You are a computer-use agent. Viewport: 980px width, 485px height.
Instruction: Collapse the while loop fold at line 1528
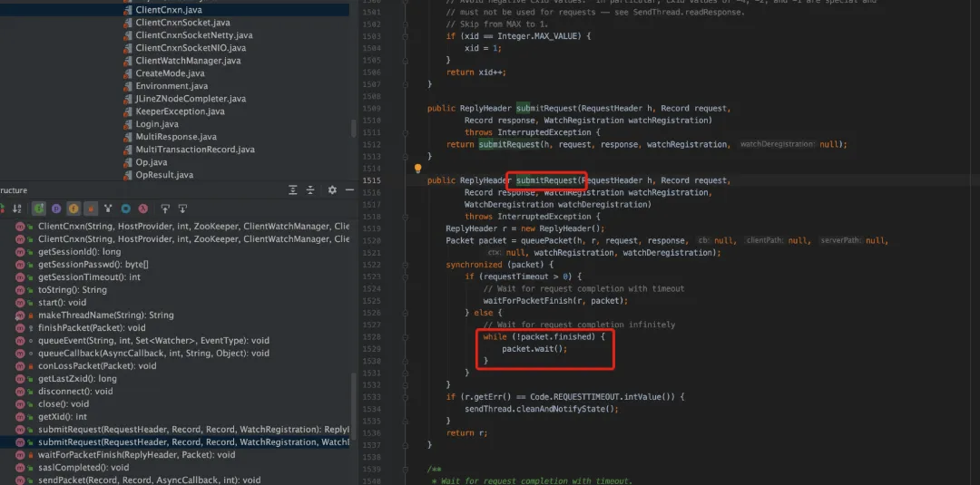(405, 337)
